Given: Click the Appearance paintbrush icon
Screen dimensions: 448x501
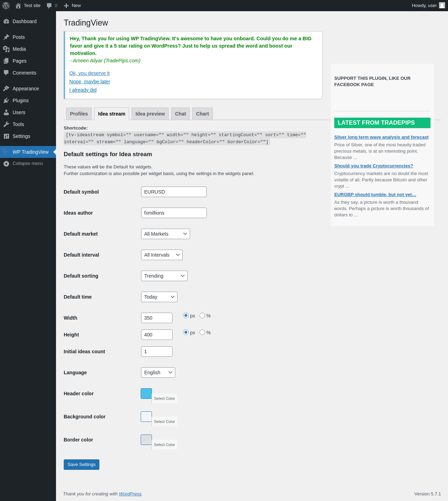Looking at the screenshot, I should coord(6,89).
